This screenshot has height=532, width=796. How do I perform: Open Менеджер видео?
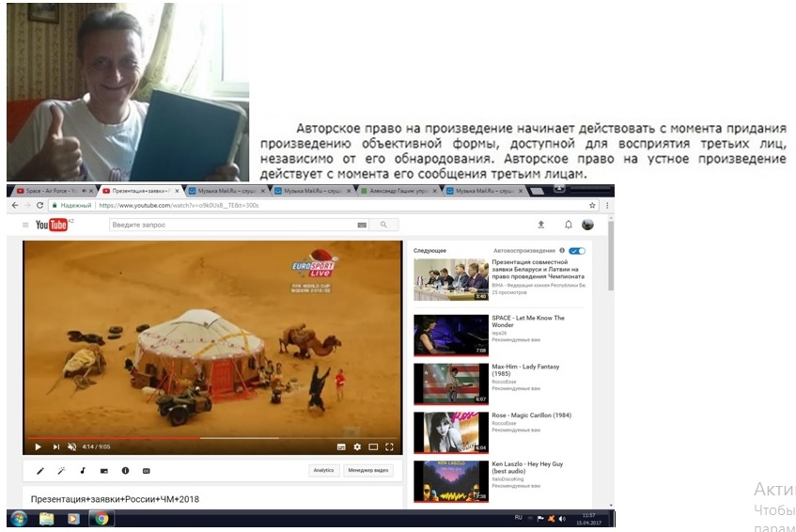tap(368, 471)
